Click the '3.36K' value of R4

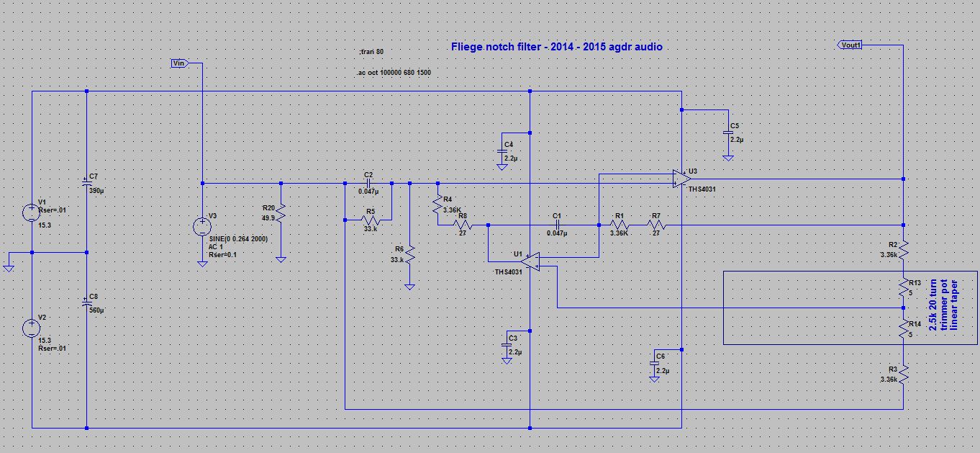[452, 210]
